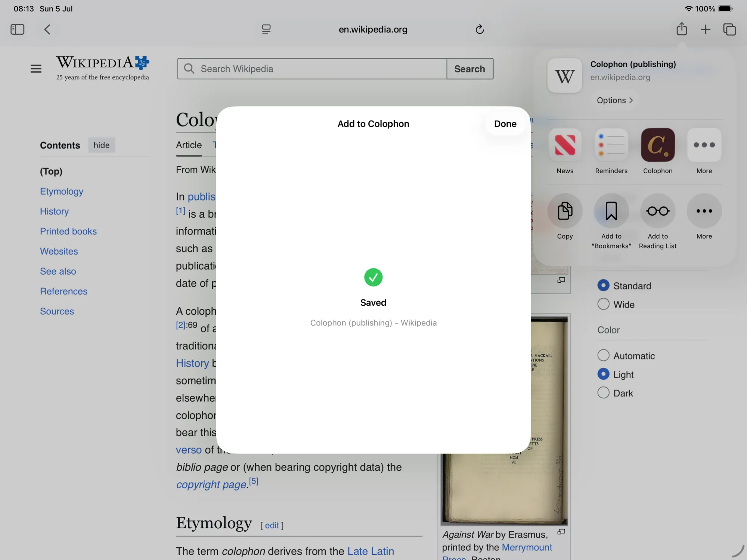Screen dimensions: 747x560
Task: Enlarge the Against War image icon
Action: pyautogui.click(x=561, y=532)
